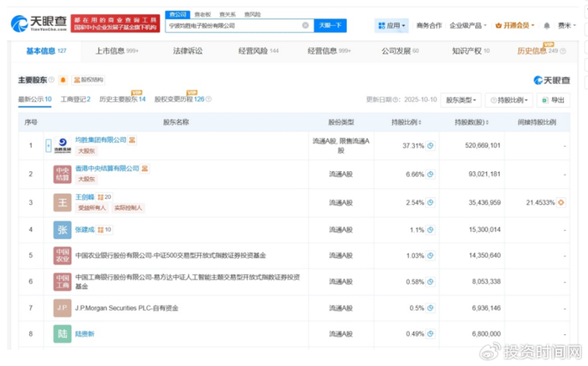Screen dimensions: 588x366
Task: Switch search mode to 查老板
Action: pyautogui.click(x=202, y=14)
